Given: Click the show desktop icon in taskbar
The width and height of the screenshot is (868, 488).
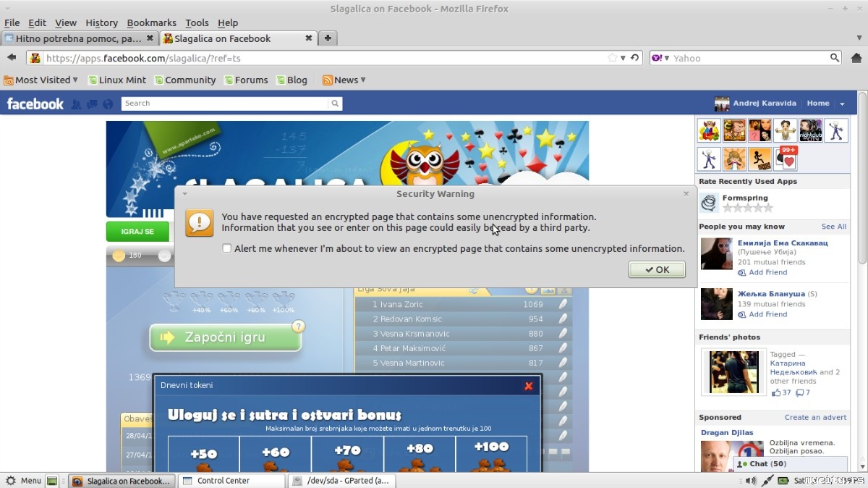Looking at the screenshot, I should coord(53,480).
